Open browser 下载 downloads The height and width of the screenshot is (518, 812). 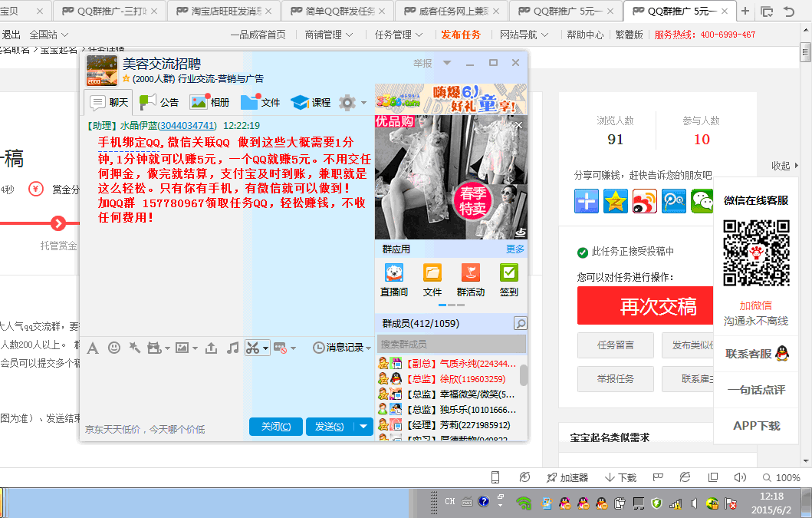[620, 477]
